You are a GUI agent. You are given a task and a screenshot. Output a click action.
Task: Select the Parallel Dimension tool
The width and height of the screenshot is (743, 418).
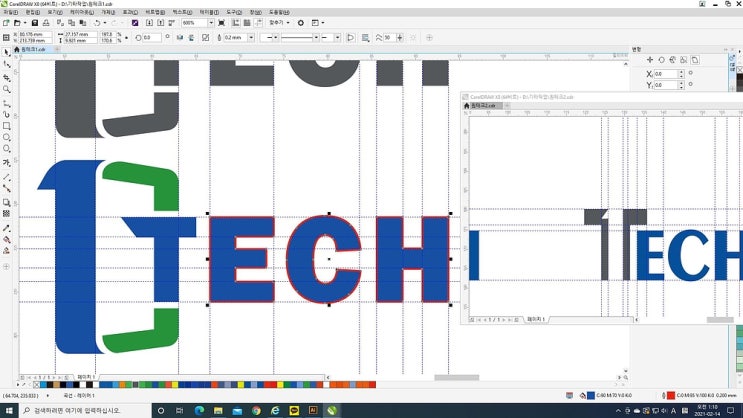point(6,176)
